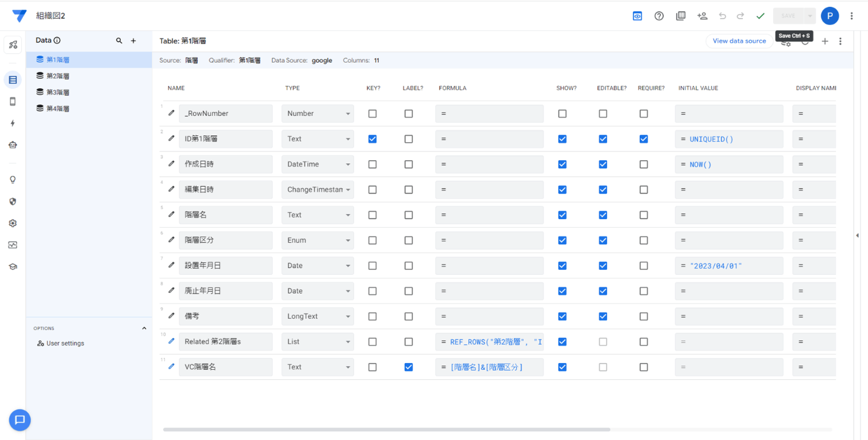Select the 第3階層 table
This screenshot has height=440, width=868.
89,92
